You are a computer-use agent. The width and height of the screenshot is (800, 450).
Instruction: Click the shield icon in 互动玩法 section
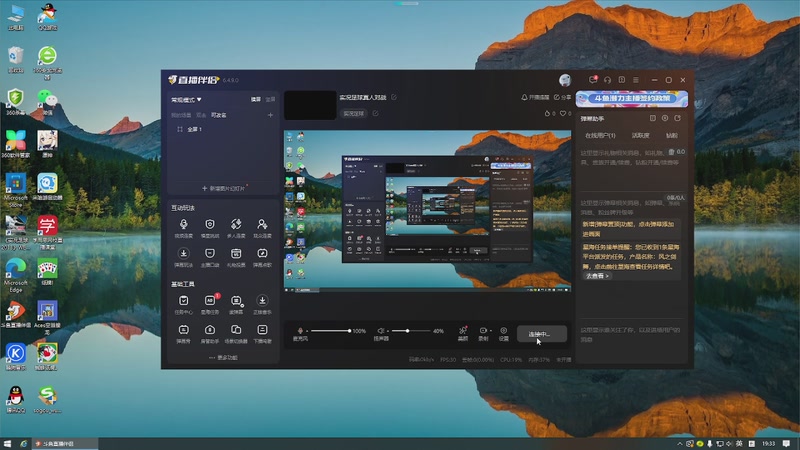(x=210, y=224)
